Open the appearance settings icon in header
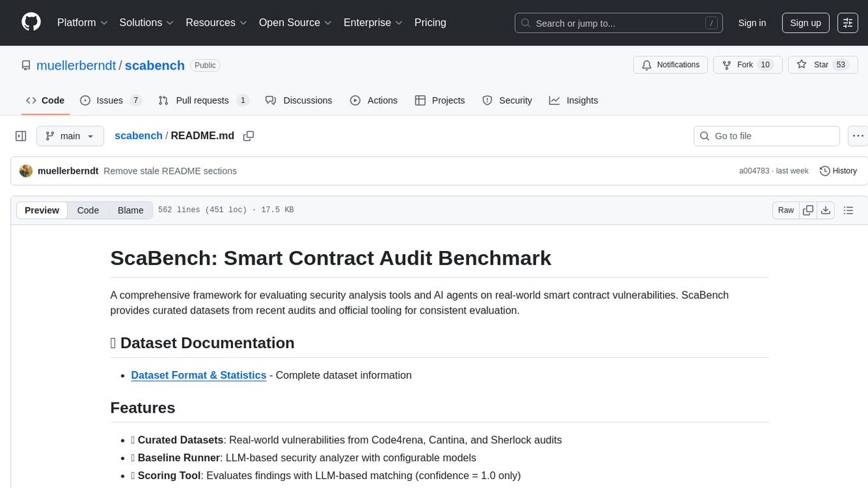The width and height of the screenshot is (868, 488). point(848,23)
